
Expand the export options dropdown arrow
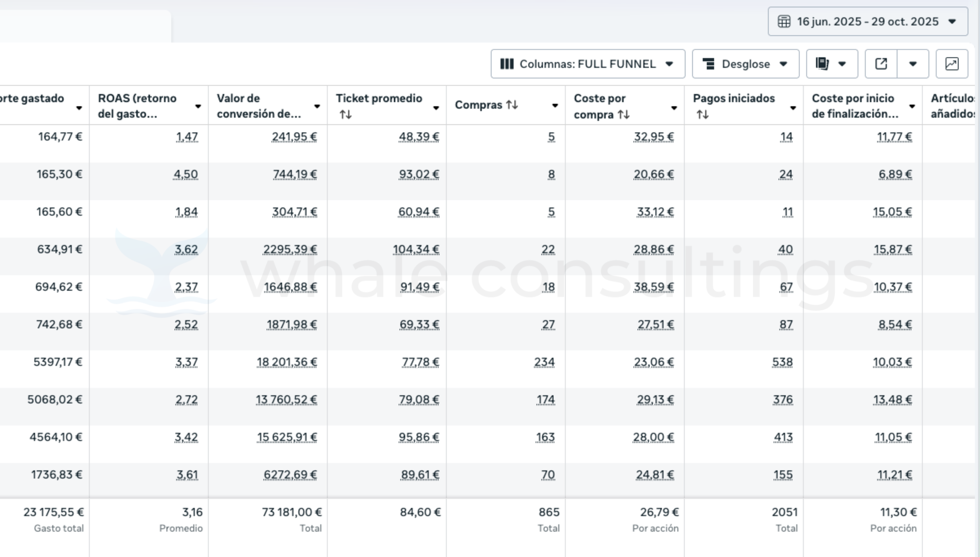[x=913, y=64]
